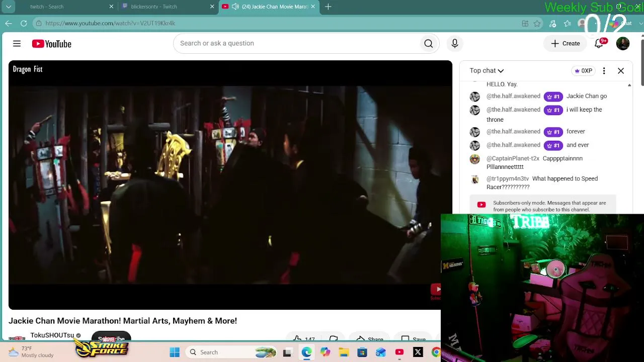The width and height of the screenshot is (644, 362).
Task: Click the @tr1ppym4n3tv chat avatar
Action: 475,179
